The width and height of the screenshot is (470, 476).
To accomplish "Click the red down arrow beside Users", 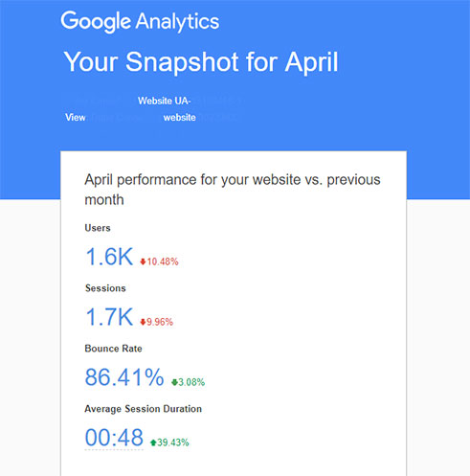I will pyautogui.click(x=143, y=261).
